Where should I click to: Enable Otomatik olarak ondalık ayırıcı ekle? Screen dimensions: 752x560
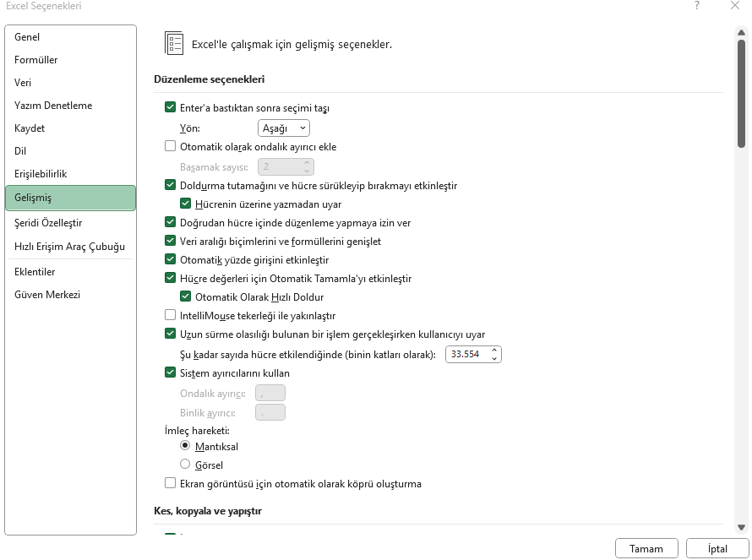[170, 146]
